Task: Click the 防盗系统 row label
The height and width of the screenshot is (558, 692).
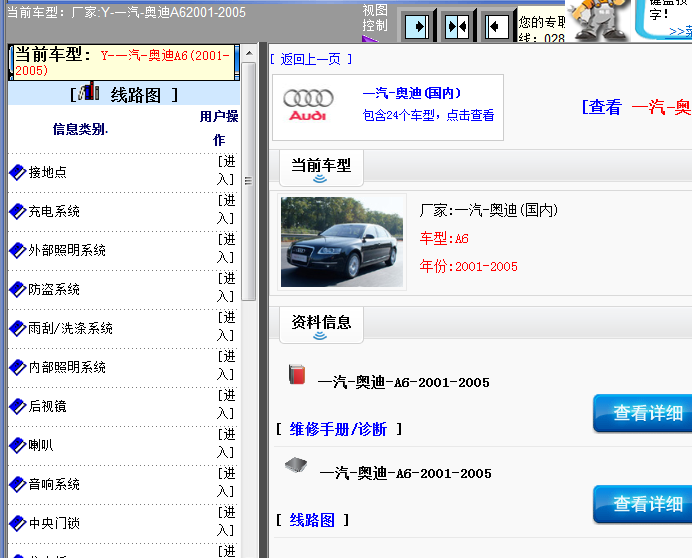Action: (x=54, y=289)
